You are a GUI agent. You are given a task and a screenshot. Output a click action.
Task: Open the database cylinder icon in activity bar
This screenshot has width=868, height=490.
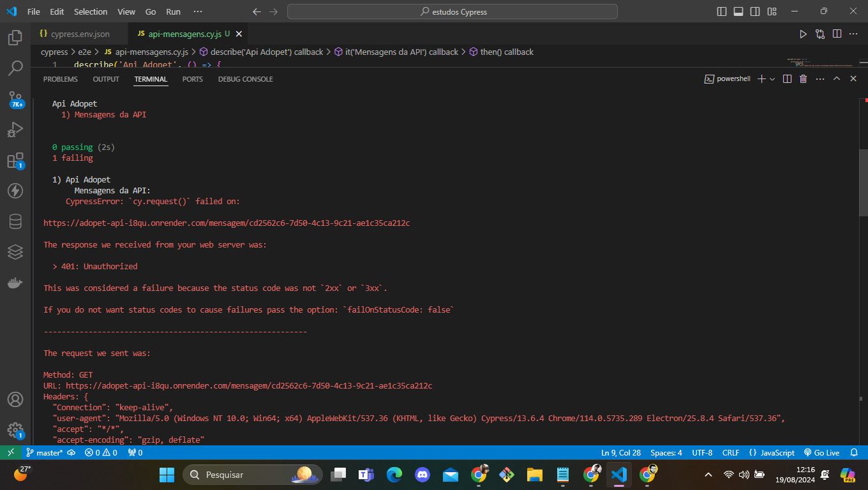point(15,221)
